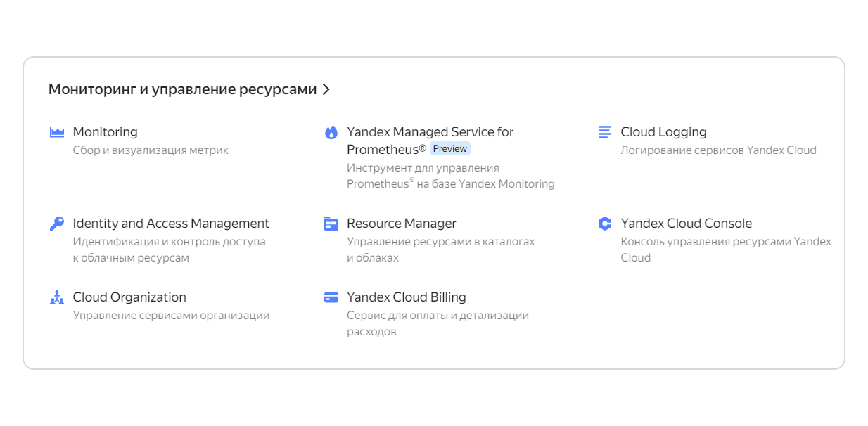Open the Мониторинг и управление ресурсами section heading
Image resolution: width=868 pixels, height=426 pixels.
[182, 89]
